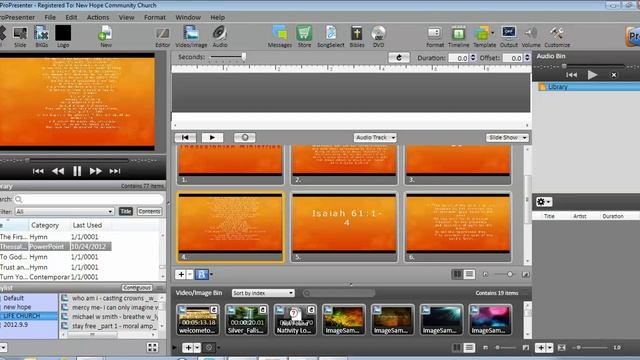The width and height of the screenshot is (640, 360).
Task: Click the timeline reset arrow button
Action: [399, 58]
